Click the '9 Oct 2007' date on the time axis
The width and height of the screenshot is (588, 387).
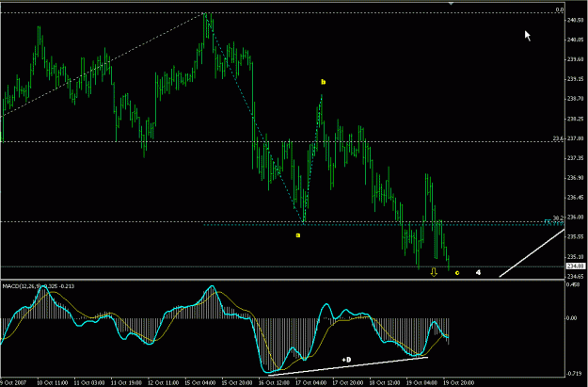pyautogui.click(x=13, y=382)
